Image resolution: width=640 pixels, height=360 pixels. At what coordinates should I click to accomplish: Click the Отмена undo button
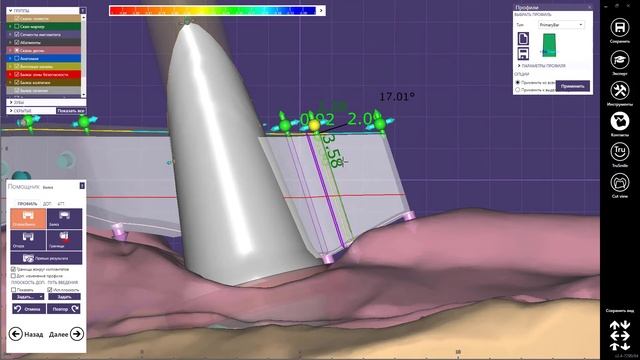(29, 309)
